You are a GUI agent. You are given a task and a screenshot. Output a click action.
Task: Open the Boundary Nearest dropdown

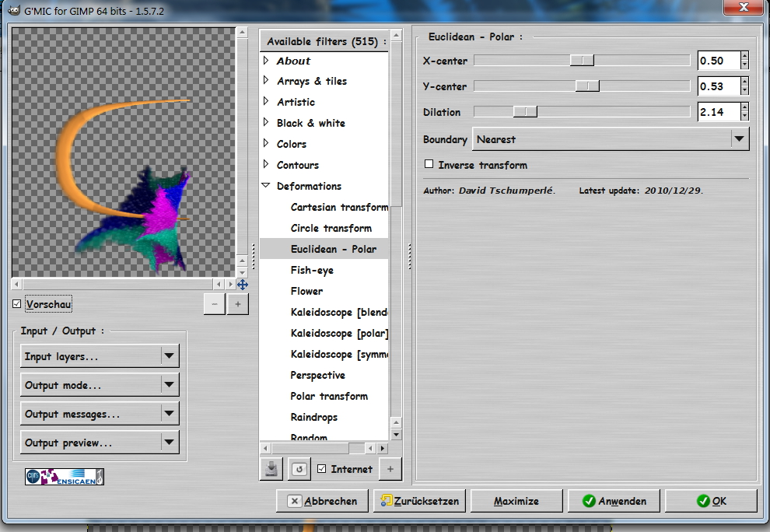611,139
